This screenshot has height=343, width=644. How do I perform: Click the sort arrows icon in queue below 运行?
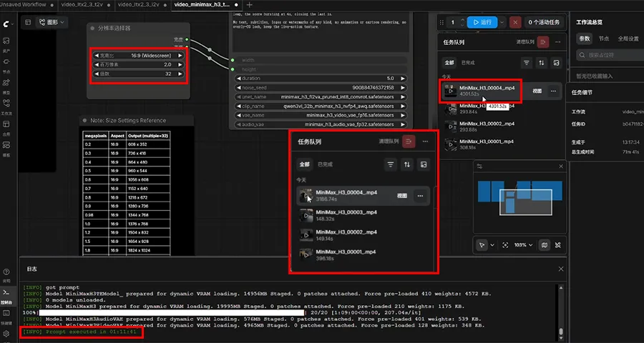[542, 63]
